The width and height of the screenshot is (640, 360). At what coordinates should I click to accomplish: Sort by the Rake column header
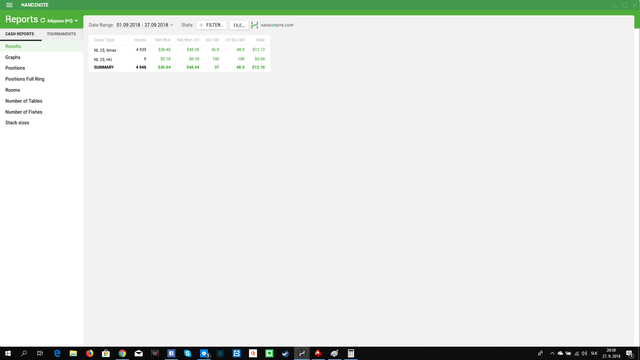(260, 40)
